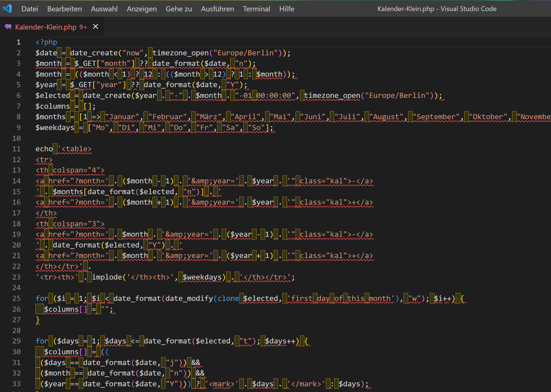This screenshot has height=392, width=551.
Task: Click the 9+ problems badge on tab
Action: click(x=83, y=27)
